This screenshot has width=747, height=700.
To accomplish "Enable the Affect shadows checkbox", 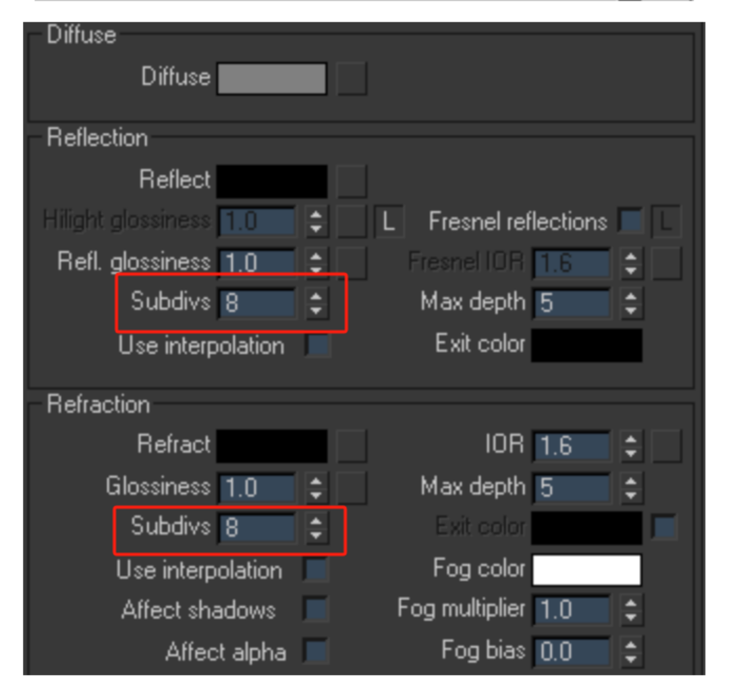I will pos(315,610).
